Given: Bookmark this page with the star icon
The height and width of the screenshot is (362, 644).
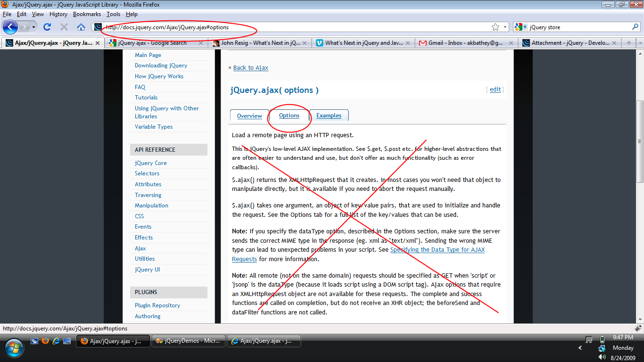Looking at the screenshot, I should [x=495, y=27].
